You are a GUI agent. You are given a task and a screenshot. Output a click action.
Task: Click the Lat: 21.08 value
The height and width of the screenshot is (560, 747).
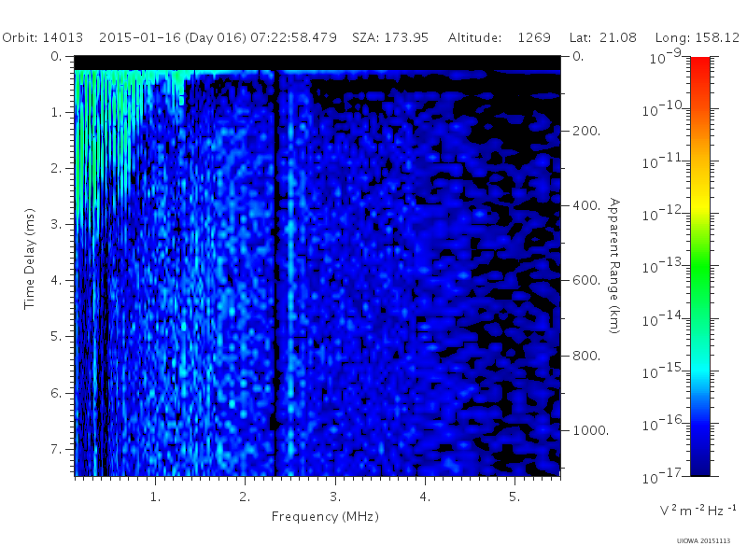tap(602, 37)
